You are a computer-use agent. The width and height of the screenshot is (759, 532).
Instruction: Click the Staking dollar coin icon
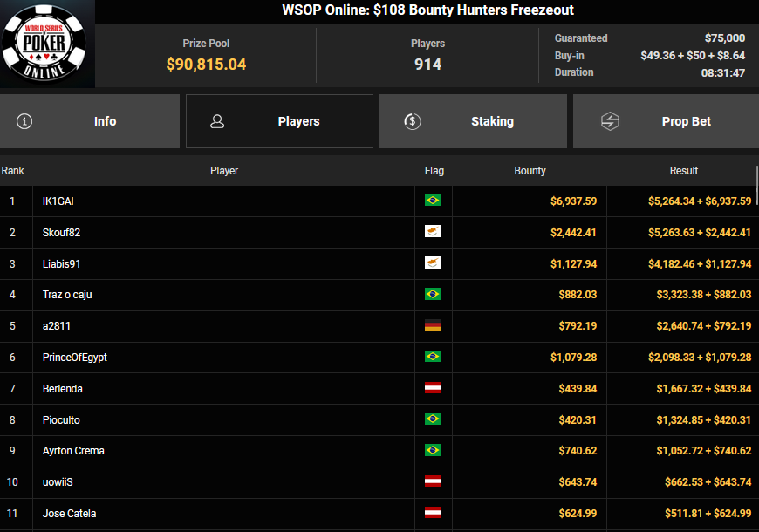(414, 121)
